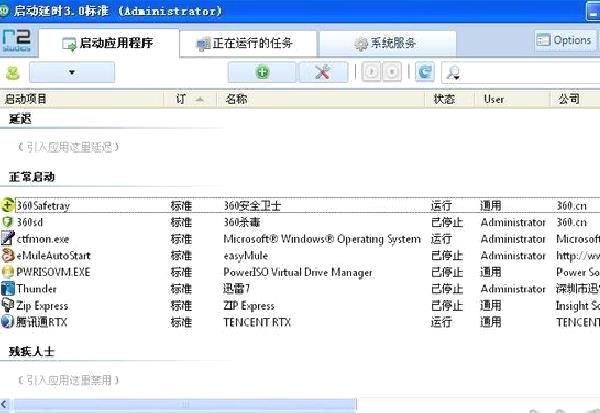Select the 360sd entry
Viewport: 600px width, 413px height.
tap(30, 222)
